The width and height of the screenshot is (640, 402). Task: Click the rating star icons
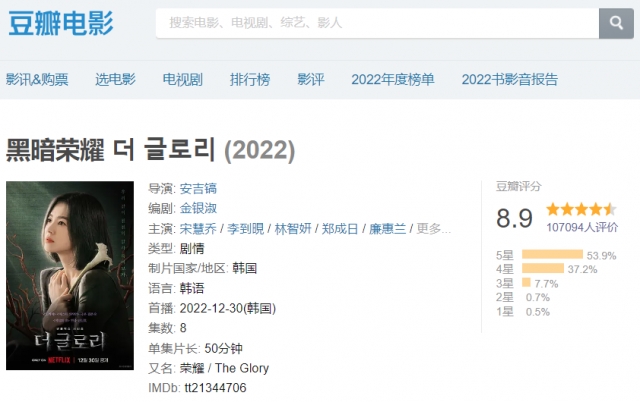click(582, 209)
